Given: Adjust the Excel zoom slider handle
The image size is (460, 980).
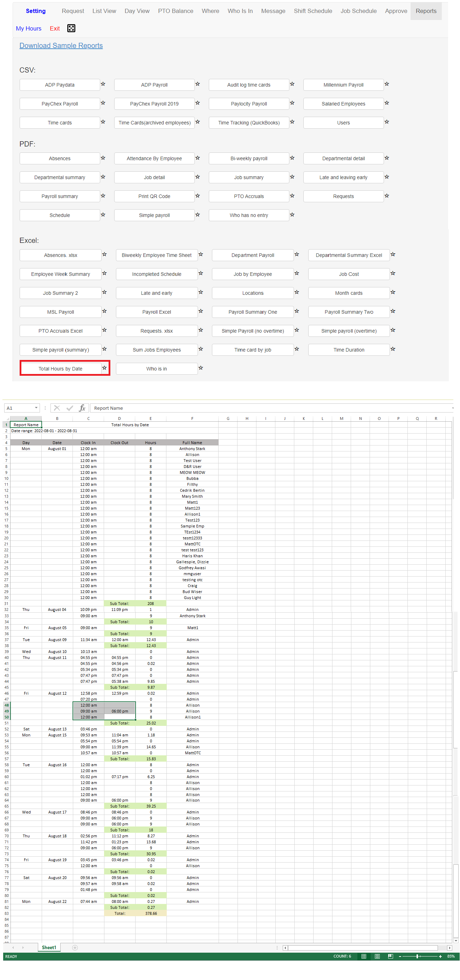Looking at the screenshot, I should coord(417,956).
